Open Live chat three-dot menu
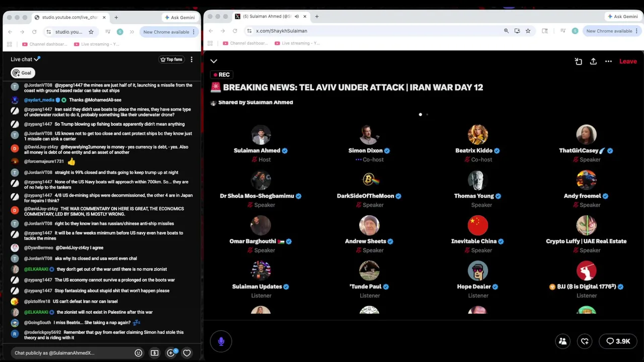 coord(191,59)
